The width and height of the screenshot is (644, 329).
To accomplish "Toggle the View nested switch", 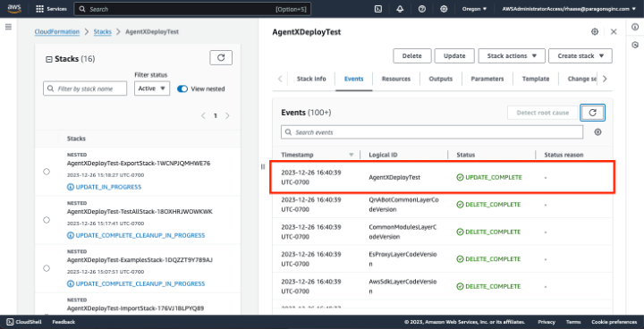I will (x=182, y=89).
